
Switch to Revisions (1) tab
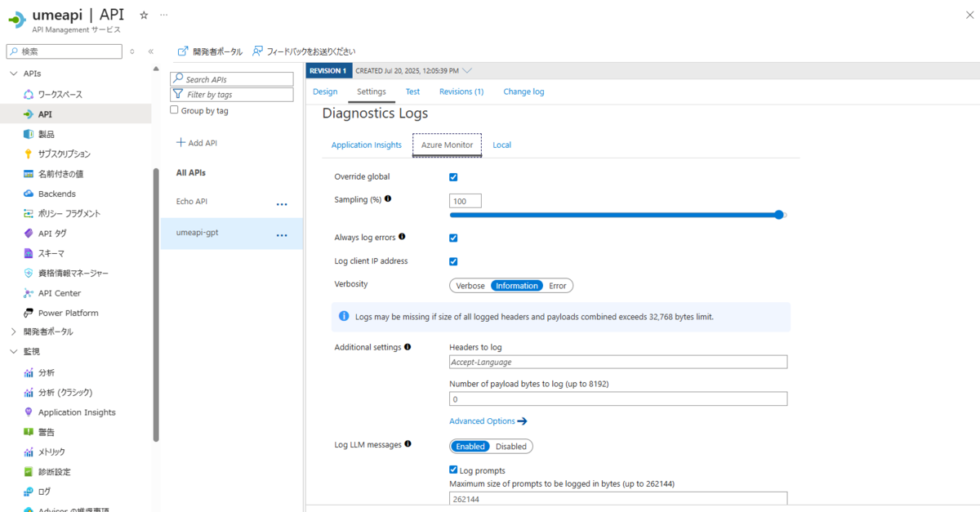461,91
